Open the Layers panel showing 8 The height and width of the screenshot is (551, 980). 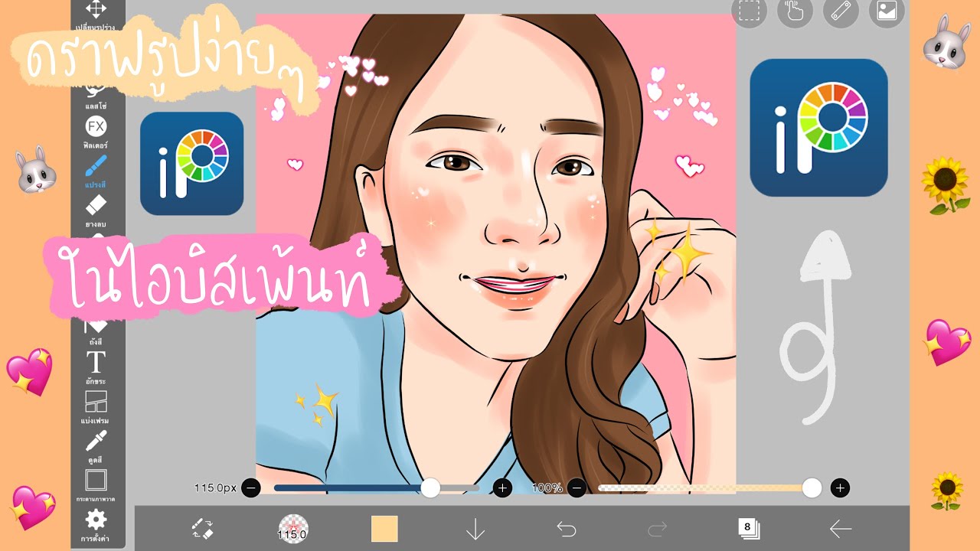coord(748,528)
